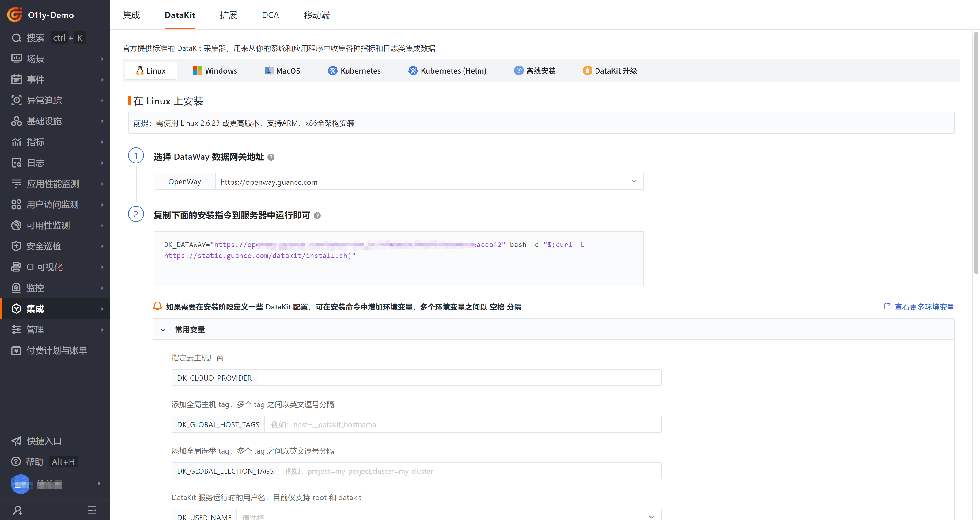Open the DK_USER_NAME dropdown
Image resolution: width=980 pixels, height=520 pixels.
click(x=449, y=515)
